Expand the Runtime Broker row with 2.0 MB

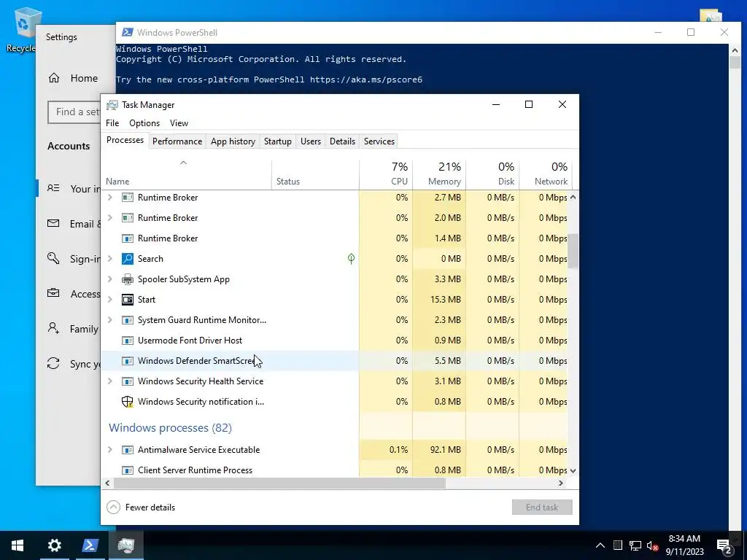tap(110, 217)
